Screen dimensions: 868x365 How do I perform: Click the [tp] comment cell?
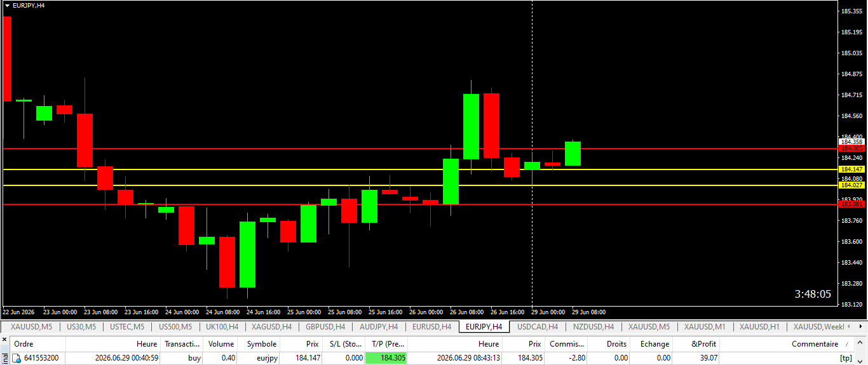[x=846, y=358]
